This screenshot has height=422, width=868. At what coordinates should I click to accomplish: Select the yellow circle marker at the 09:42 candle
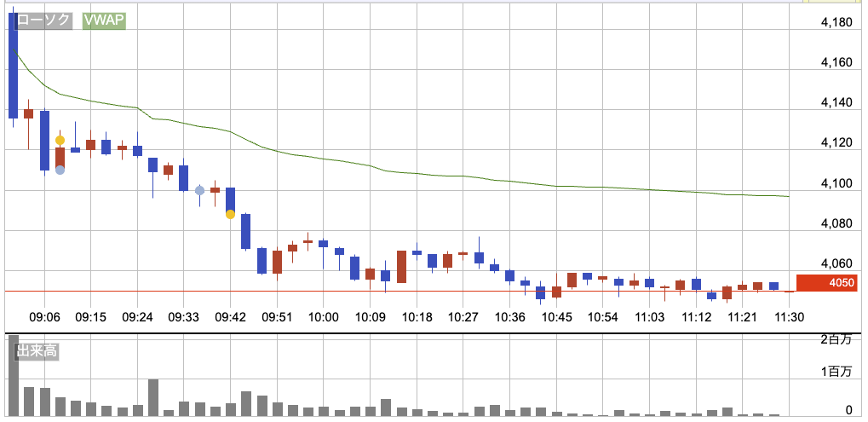[230, 214]
